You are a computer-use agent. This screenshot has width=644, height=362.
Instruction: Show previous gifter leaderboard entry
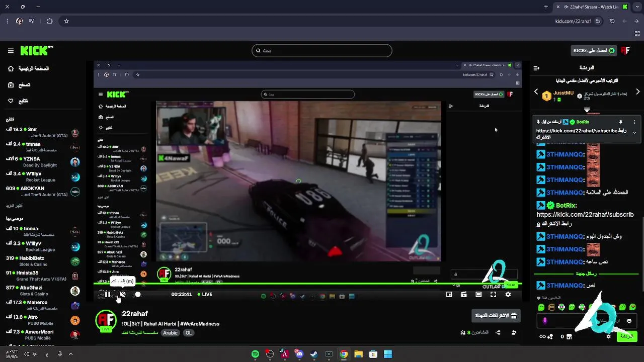click(536, 92)
